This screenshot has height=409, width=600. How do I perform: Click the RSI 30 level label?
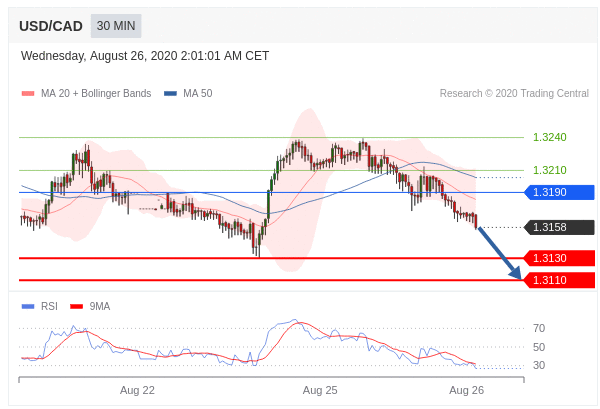[539, 365]
